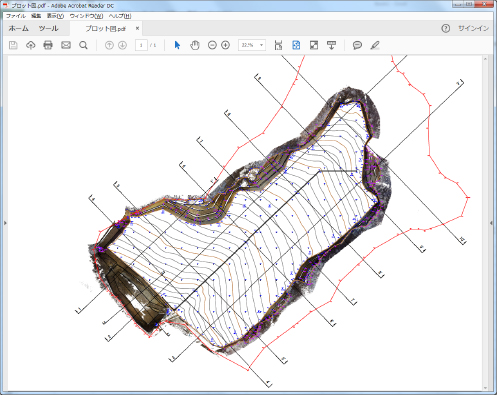Image resolution: width=497 pixels, height=395 pixels.
Task: Open the ウィンドウ(W) menu
Action: [86, 16]
